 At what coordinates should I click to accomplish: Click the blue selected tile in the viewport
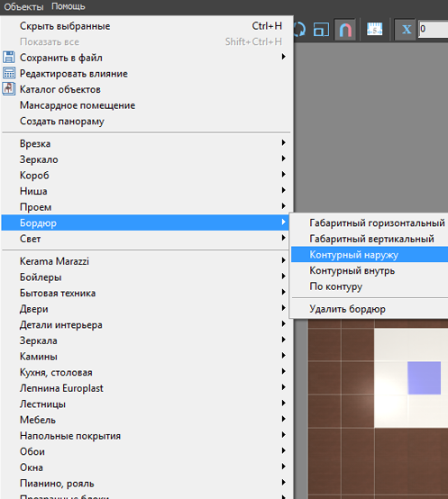[425, 377]
